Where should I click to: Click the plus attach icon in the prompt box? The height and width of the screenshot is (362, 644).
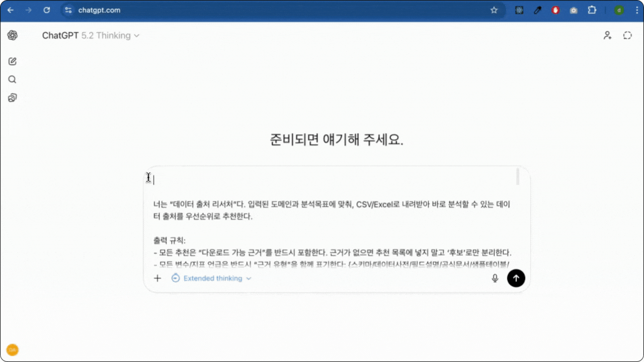coord(157,278)
